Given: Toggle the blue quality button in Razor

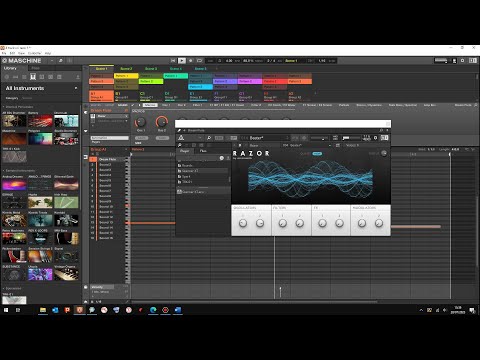Looking at the screenshot, I should 317,154.
